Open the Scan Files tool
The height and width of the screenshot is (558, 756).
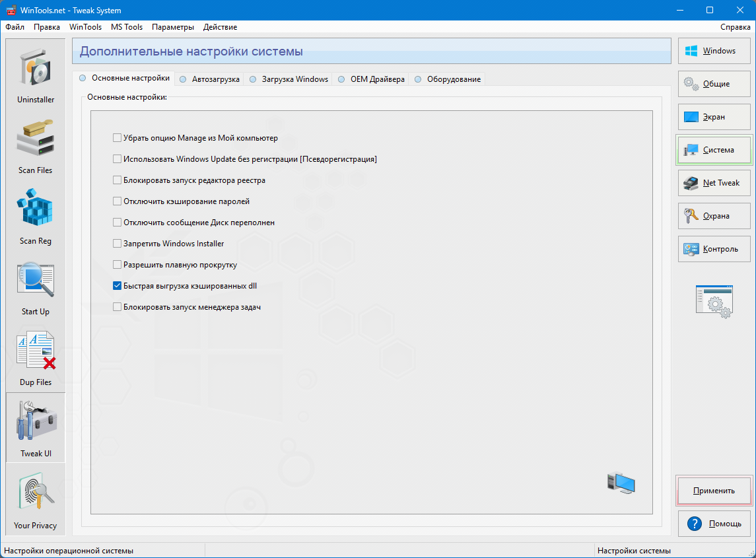[x=35, y=145]
